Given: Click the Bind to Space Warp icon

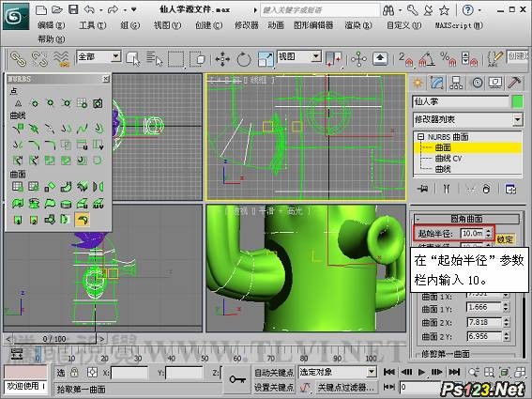Looking at the screenshot, I should pos(61,59).
